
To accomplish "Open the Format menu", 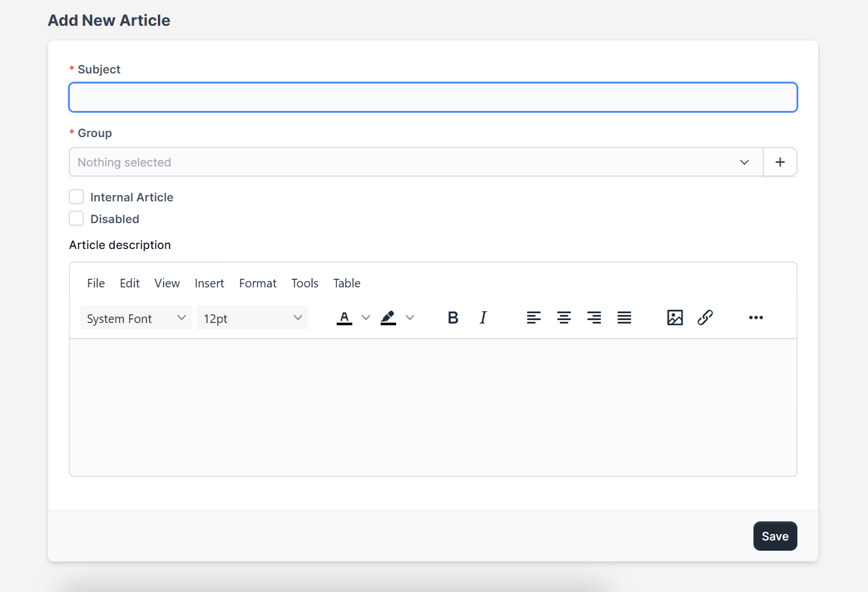I will point(258,283).
